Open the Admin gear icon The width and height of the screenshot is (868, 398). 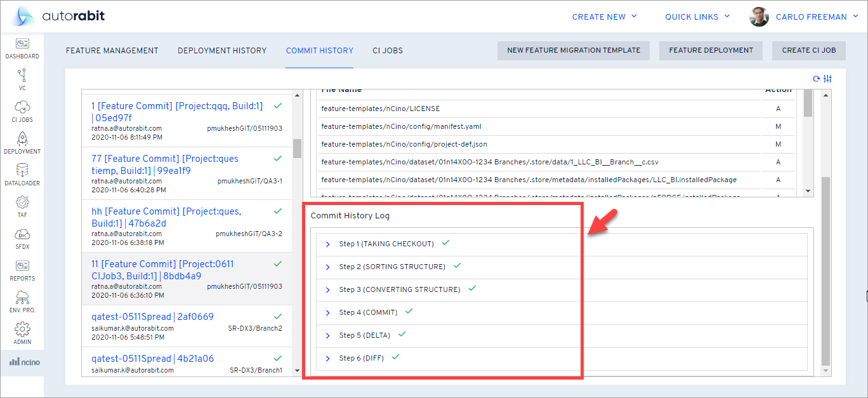point(22,329)
